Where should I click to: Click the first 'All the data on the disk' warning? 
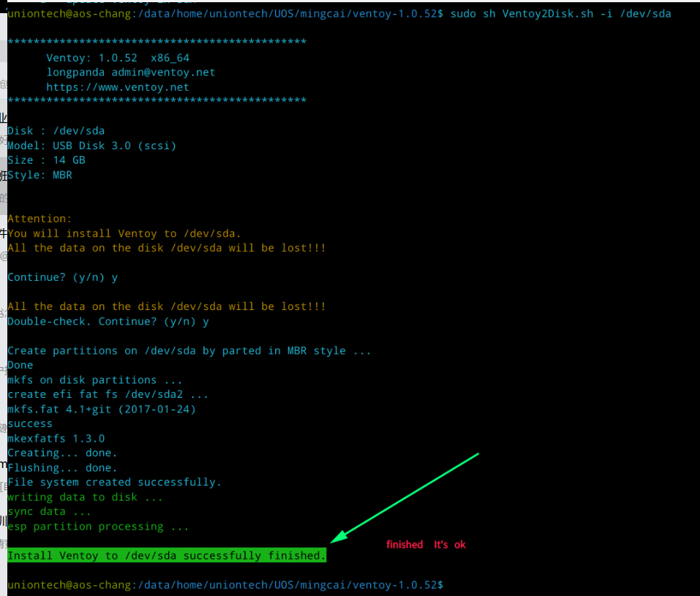pyautogui.click(x=167, y=248)
